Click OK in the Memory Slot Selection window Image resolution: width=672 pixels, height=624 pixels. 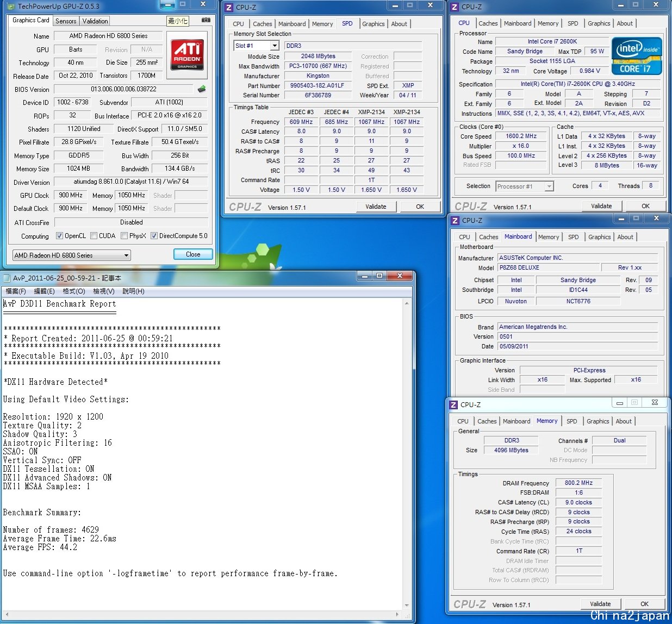coord(420,207)
